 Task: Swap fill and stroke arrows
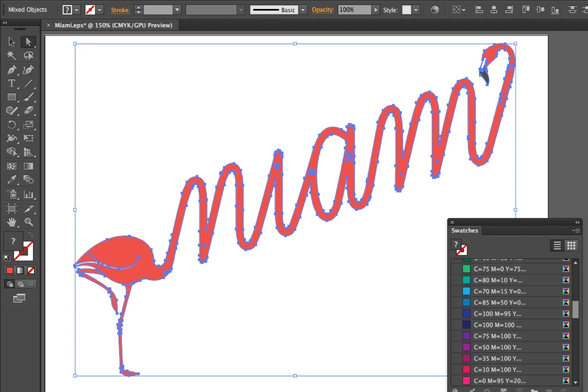click(x=30, y=234)
